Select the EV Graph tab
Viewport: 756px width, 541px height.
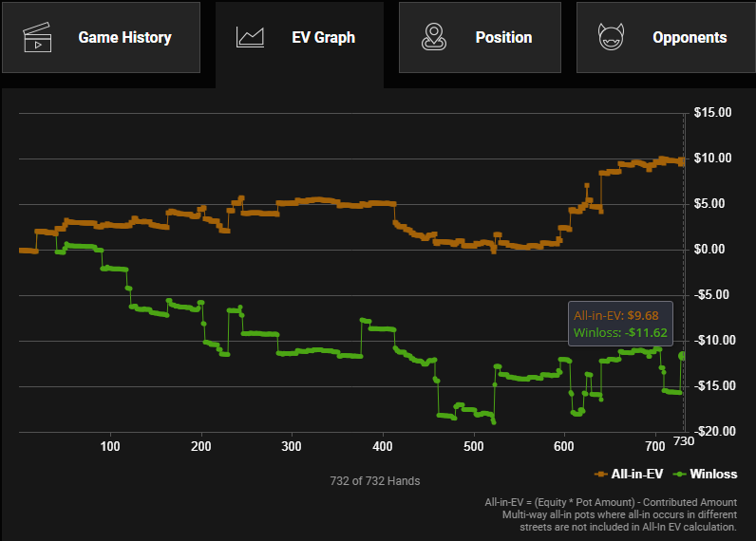[299, 45]
